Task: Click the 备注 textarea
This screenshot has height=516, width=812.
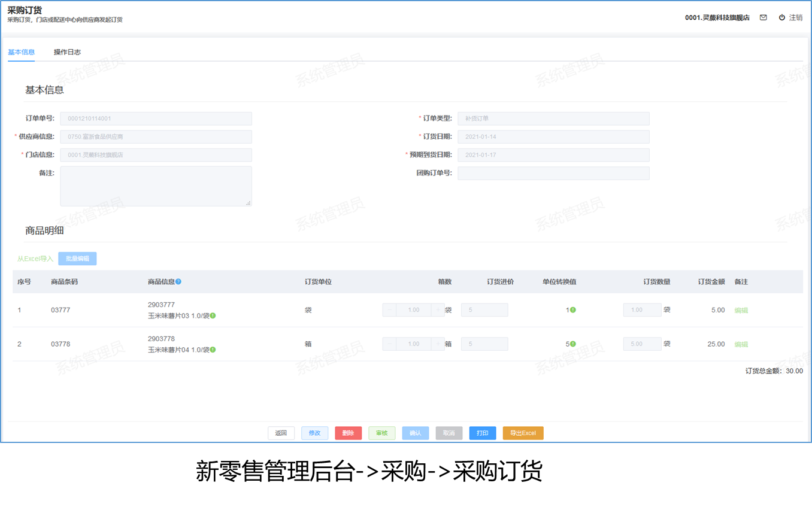Action: [x=156, y=186]
